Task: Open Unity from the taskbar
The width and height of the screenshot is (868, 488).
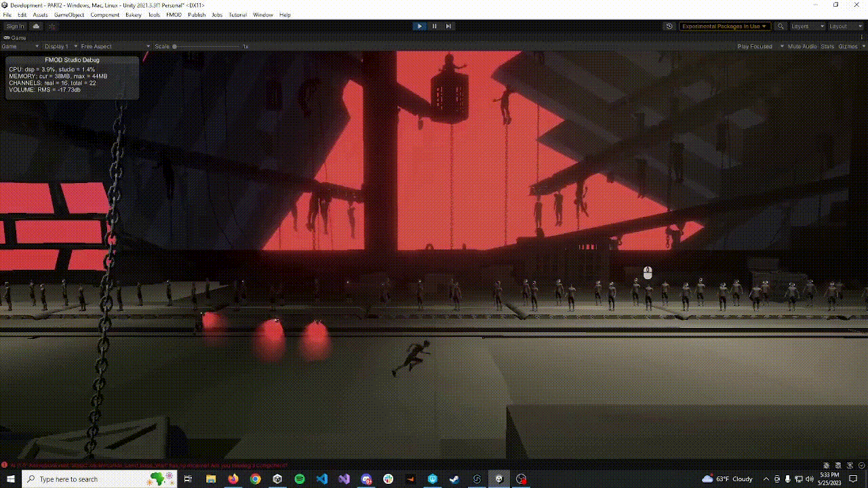Action: 498,479
